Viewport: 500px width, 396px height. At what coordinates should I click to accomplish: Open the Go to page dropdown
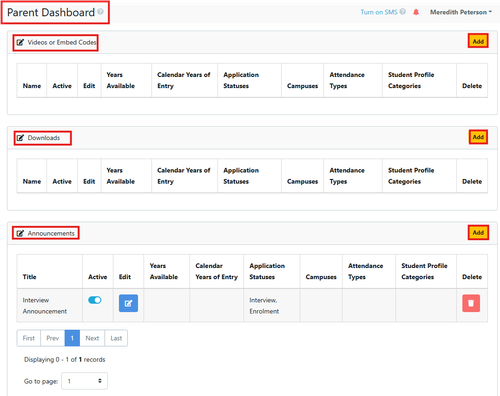click(x=85, y=381)
